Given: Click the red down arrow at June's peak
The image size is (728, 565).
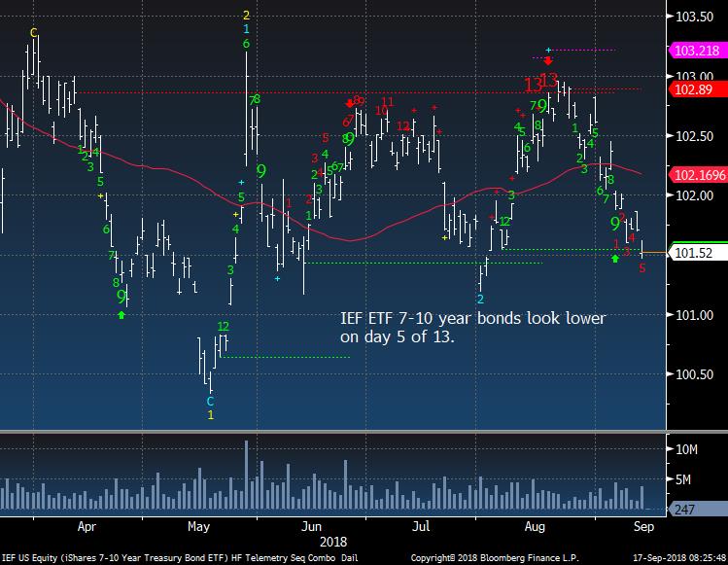Looking at the screenshot, I should click(x=350, y=104).
